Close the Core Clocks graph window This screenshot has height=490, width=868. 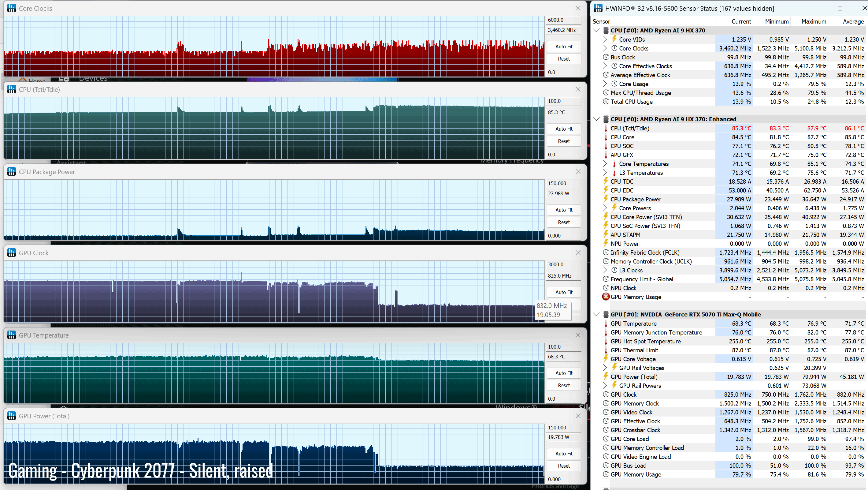click(x=578, y=8)
